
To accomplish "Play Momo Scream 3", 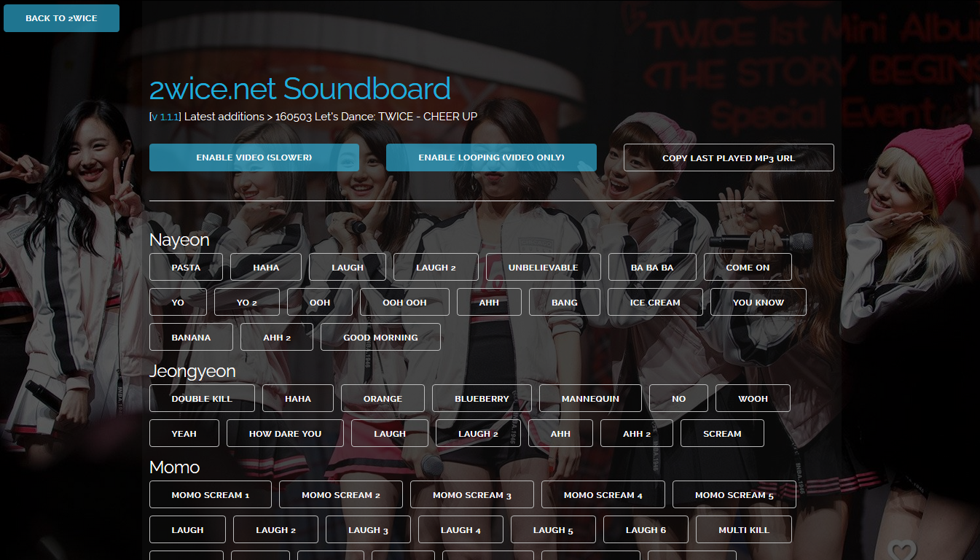I will click(x=472, y=494).
